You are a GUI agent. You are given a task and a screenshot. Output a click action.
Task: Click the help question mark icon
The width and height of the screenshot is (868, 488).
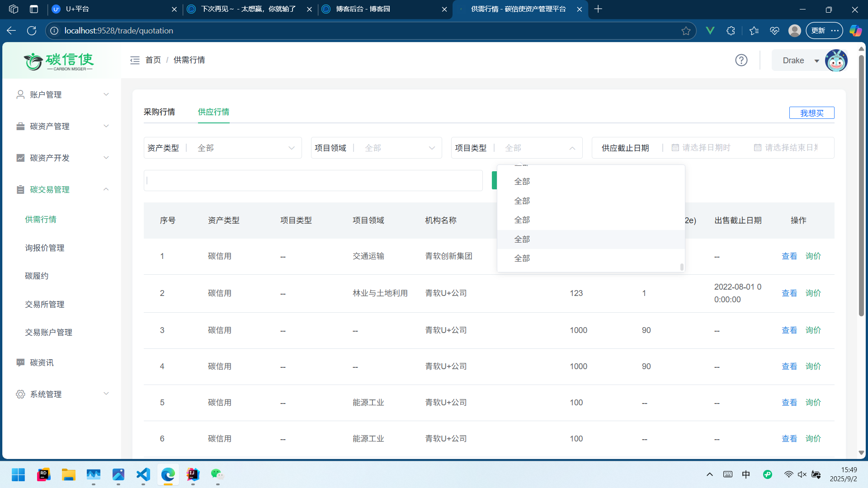click(x=741, y=60)
